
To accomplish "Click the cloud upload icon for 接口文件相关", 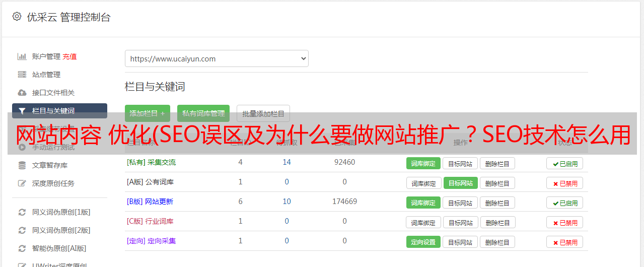I will [22, 93].
